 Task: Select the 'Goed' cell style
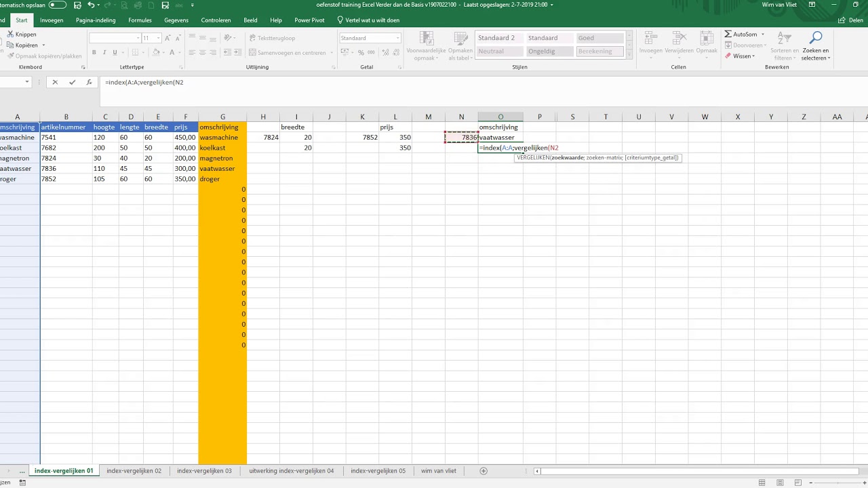tap(599, 38)
